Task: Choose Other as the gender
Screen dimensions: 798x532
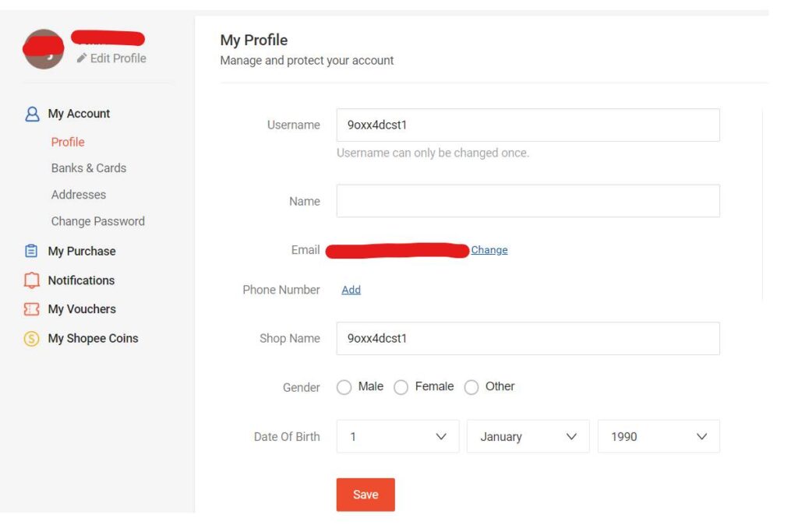Action: click(x=471, y=387)
